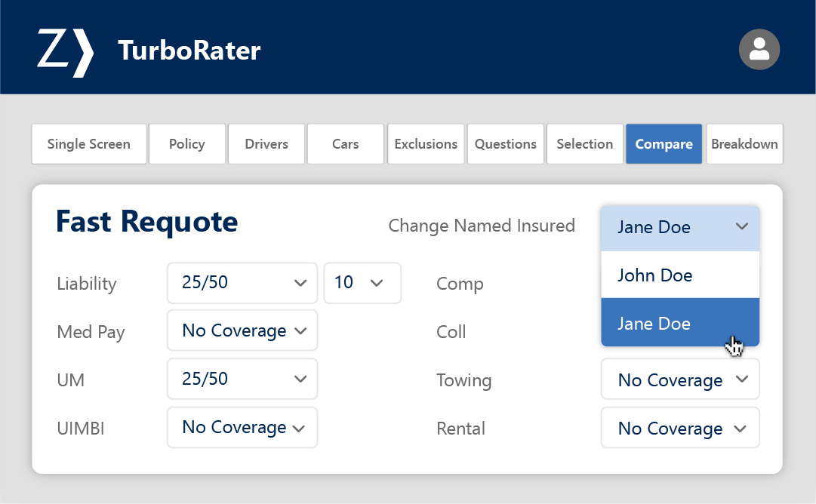Open the UIMBI coverage dropdown
The width and height of the screenshot is (816, 504).
tap(242, 428)
